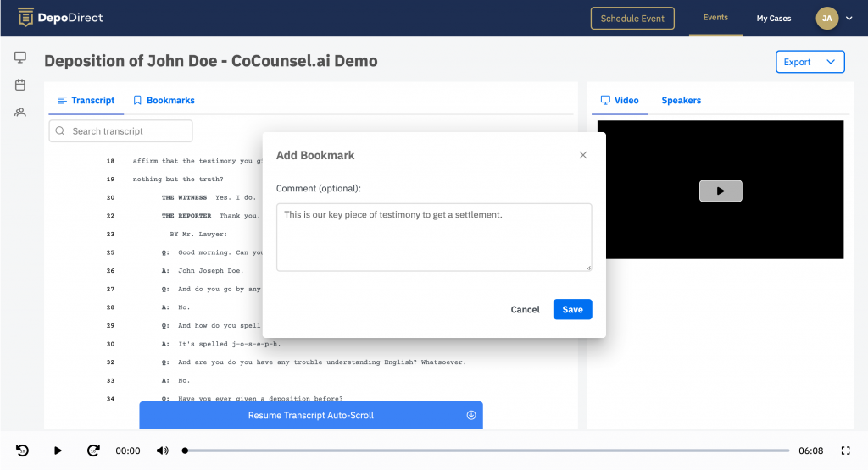This screenshot has width=868, height=470.
Task: Enter fullscreen with the expand icon
Action: 845,451
